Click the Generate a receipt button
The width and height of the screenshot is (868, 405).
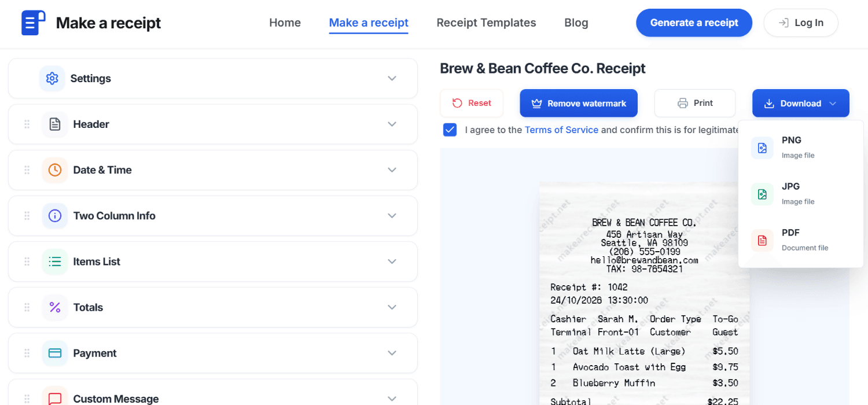click(x=694, y=23)
